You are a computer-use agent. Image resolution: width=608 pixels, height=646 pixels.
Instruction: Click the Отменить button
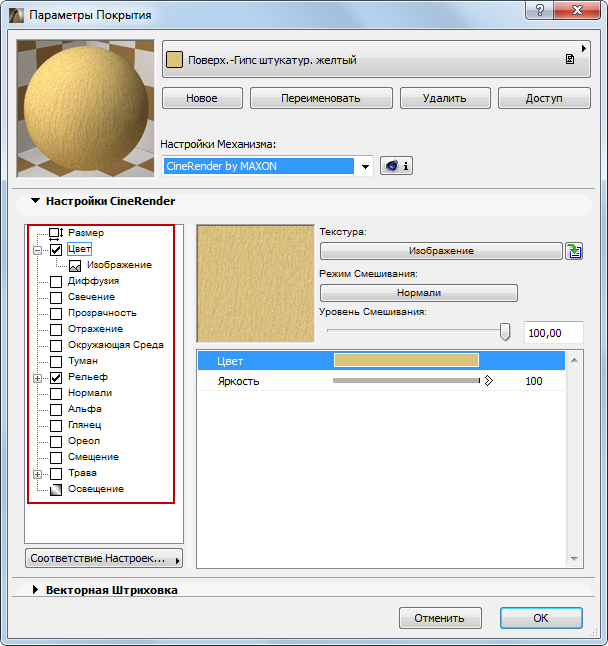click(440, 618)
